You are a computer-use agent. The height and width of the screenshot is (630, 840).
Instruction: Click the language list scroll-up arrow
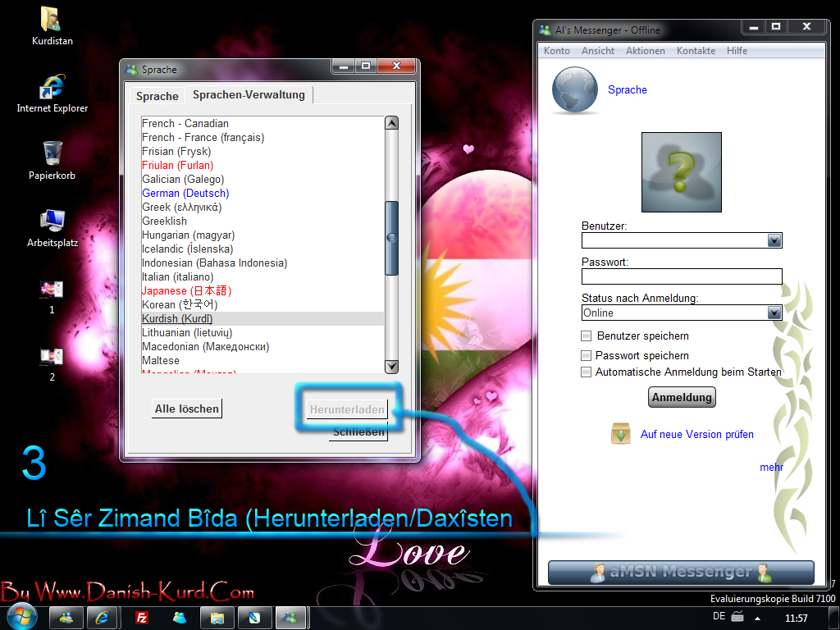[391, 123]
